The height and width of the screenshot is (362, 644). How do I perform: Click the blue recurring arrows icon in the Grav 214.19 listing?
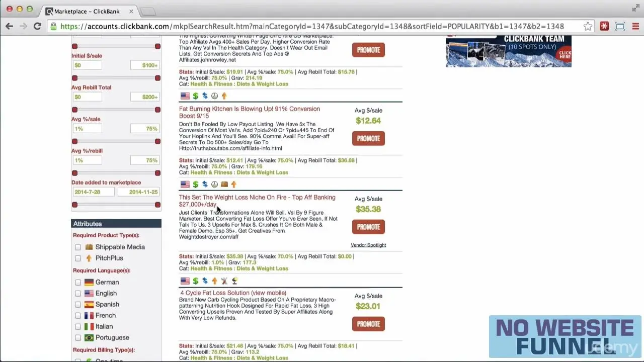(205, 96)
